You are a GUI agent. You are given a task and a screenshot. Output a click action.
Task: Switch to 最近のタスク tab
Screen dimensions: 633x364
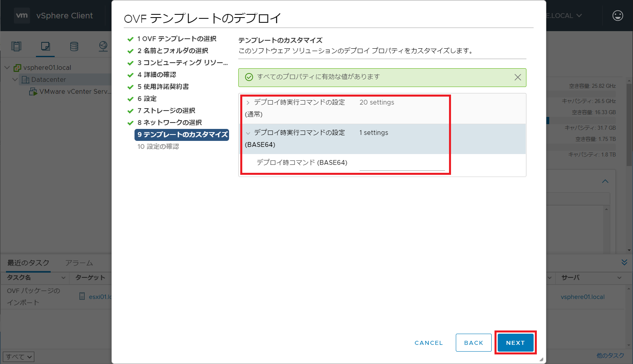(x=28, y=263)
